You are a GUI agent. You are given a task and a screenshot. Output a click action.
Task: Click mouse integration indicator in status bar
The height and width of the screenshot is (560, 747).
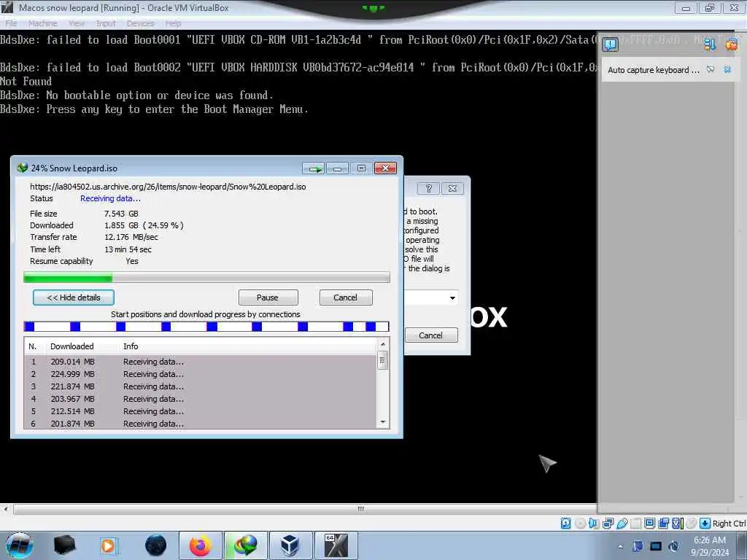point(692,524)
